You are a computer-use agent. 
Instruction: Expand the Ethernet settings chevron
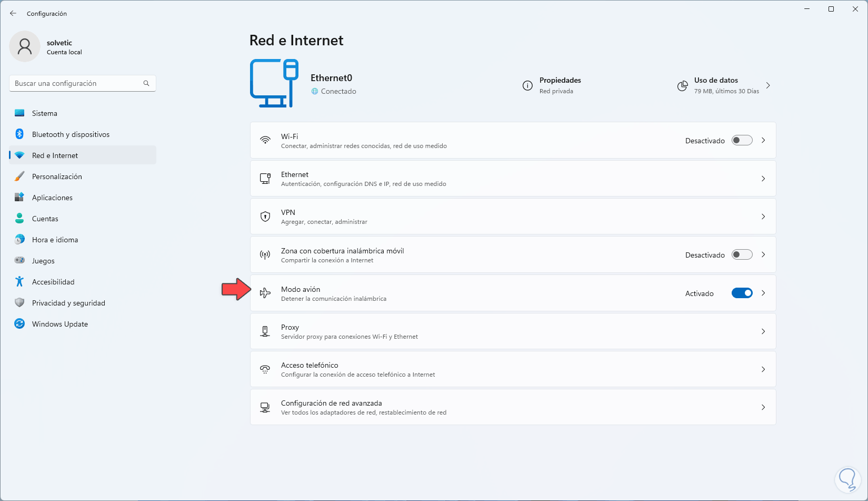coord(763,179)
